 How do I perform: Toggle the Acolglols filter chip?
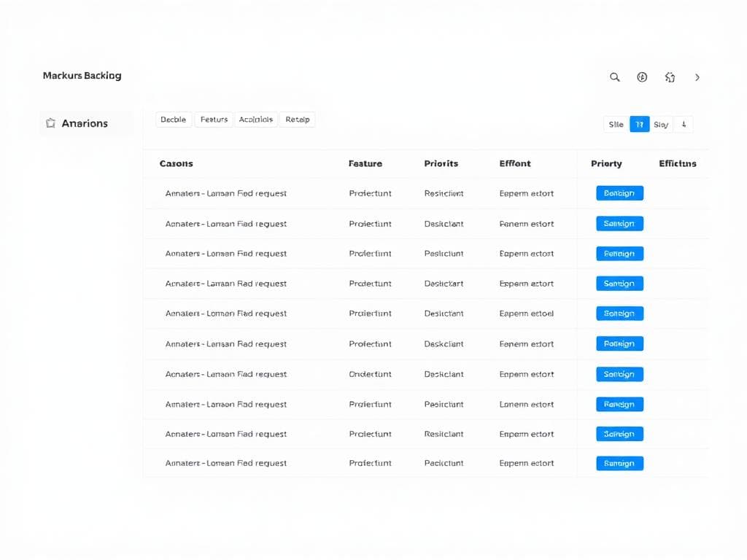click(256, 119)
